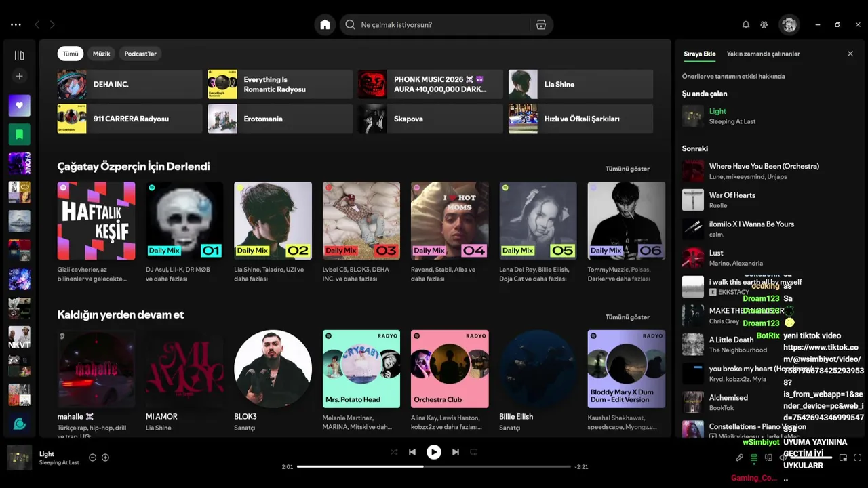868x488 pixels.
Task: Expand Your Library icon
Action: point(19,55)
